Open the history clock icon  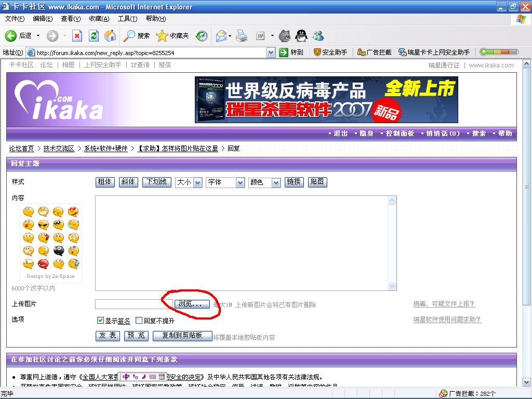click(202, 36)
